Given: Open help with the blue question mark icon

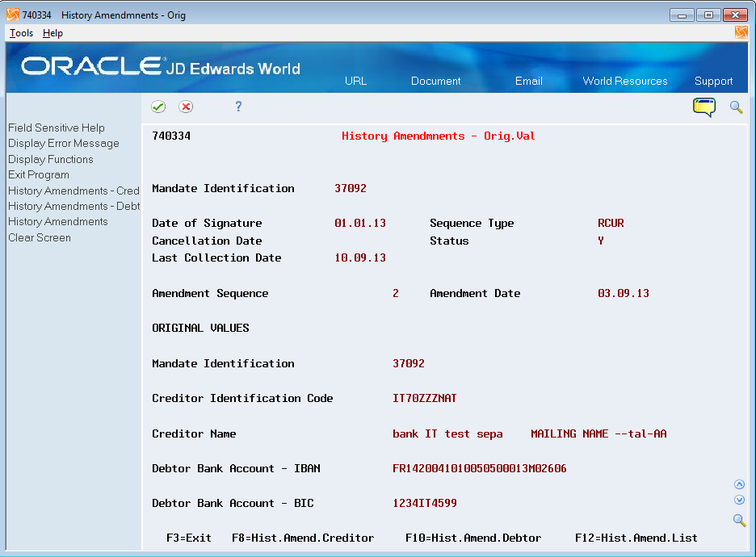Looking at the screenshot, I should tap(238, 107).
